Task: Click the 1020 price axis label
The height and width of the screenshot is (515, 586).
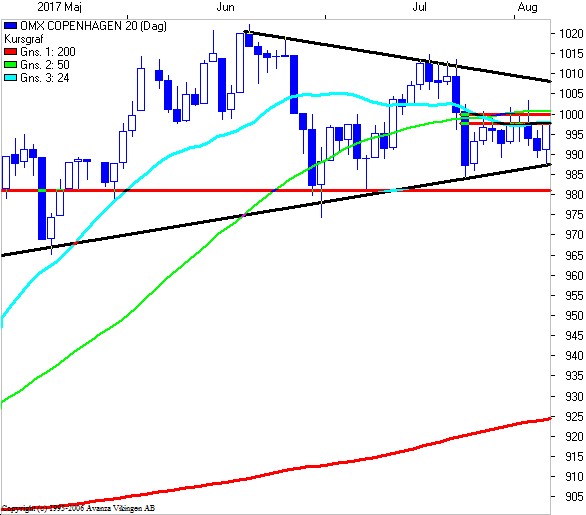Action: click(x=571, y=33)
